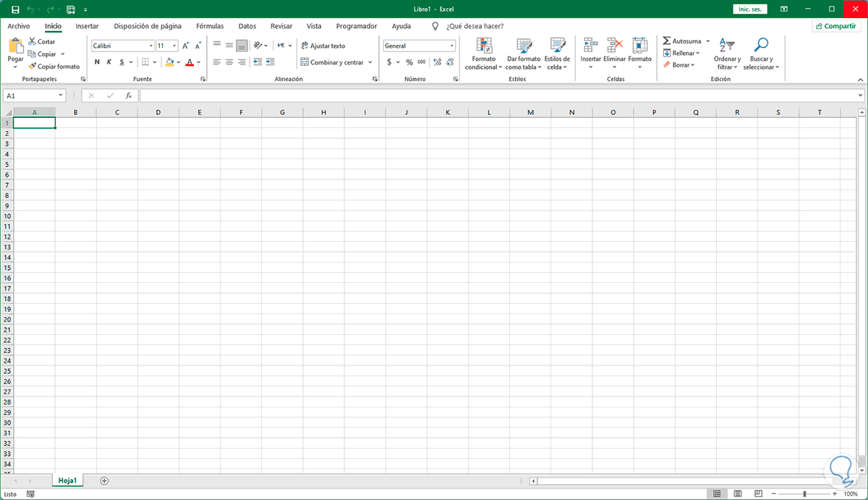Expand Formato condicional menu
Image resolution: width=868 pixels, height=500 pixels.
[x=485, y=54]
